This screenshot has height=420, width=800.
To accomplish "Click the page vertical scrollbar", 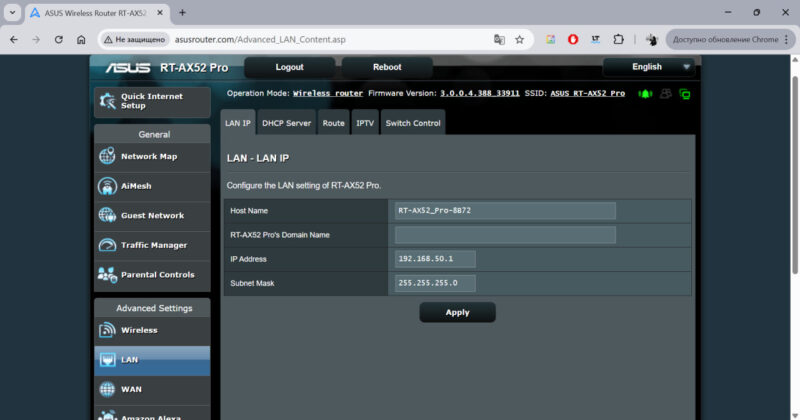I will pos(794,175).
